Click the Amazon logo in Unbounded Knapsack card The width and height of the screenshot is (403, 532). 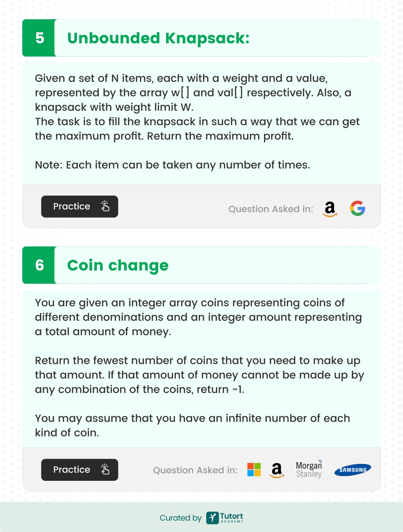tap(330, 209)
